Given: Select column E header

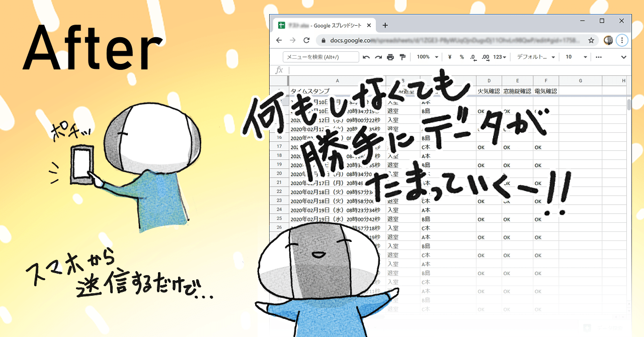Looking at the screenshot, I should pyautogui.click(x=518, y=80).
